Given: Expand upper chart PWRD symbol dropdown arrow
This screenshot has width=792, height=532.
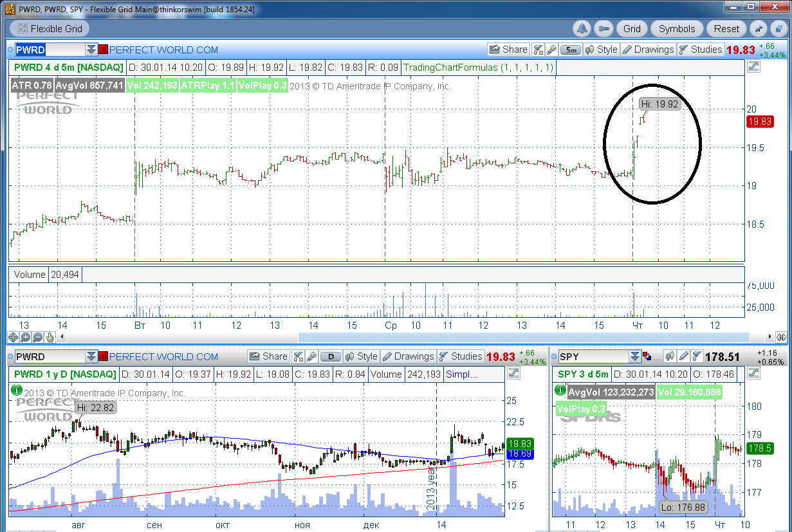Looking at the screenshot, I should pyautogui.click(x=91, y=50).
